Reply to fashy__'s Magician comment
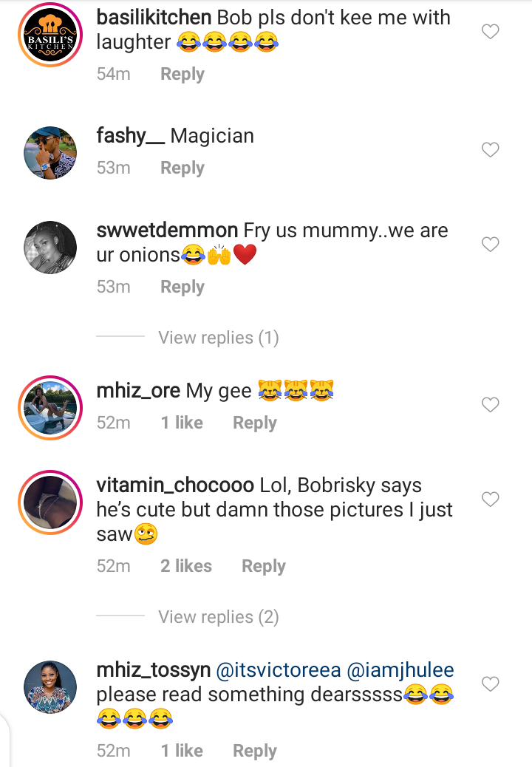Image resolution: width=532 pixels, height=767 pixels. (183, 168)
